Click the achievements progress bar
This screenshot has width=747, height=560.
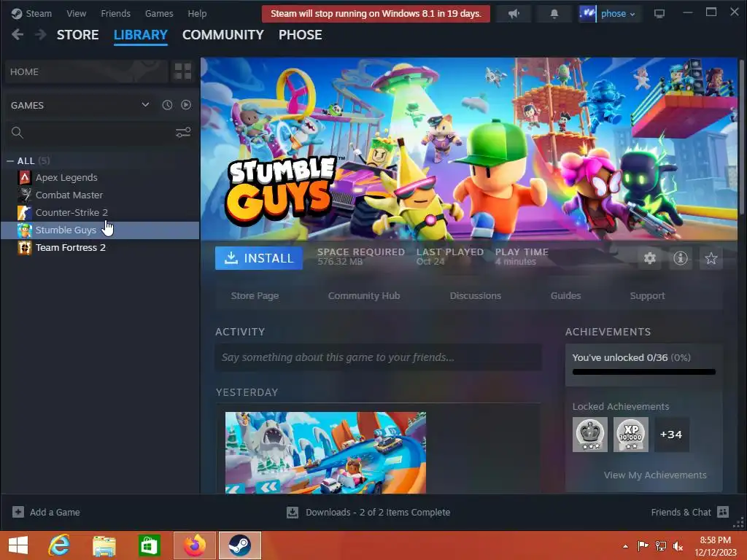pyautogui.click(x=643, y=372)
